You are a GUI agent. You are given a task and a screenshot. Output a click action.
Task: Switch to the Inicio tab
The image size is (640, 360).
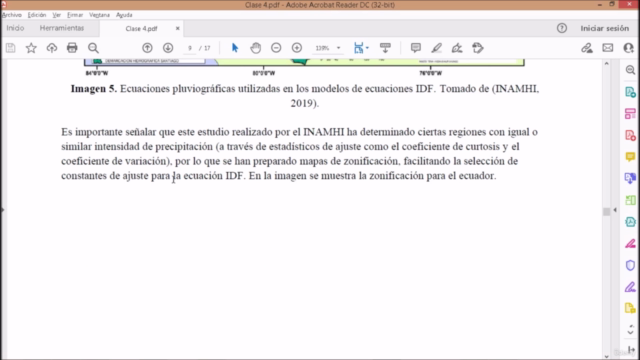point(15,28)
